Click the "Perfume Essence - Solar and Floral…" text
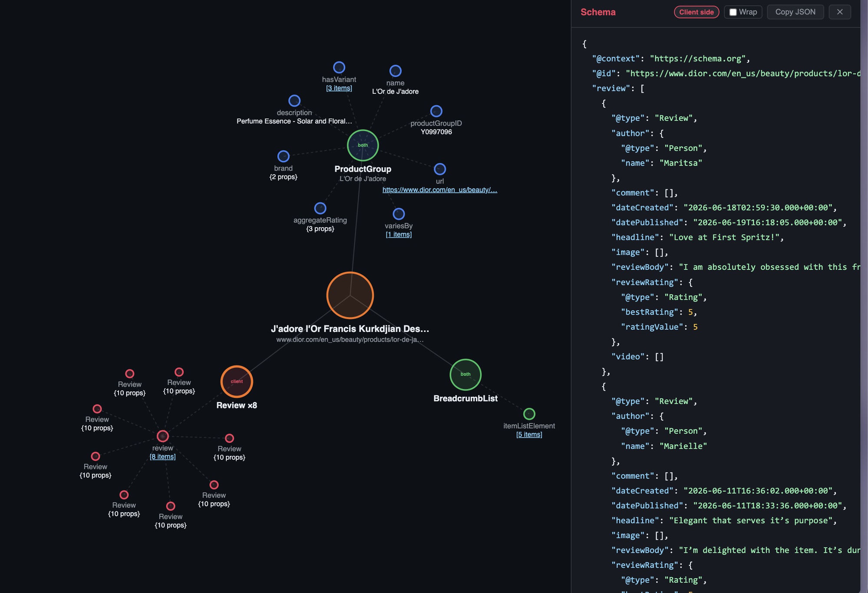 click(294, 121)
